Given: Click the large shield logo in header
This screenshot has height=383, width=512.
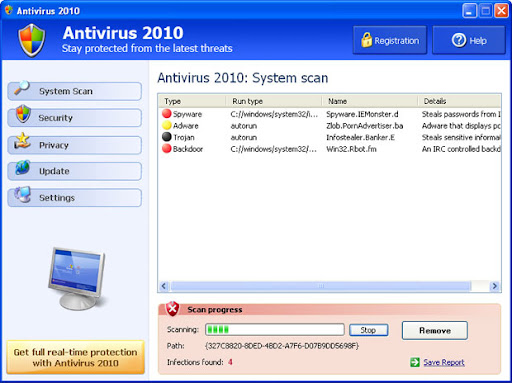Looking at the screenshot, I should pyautogui.click(x=32, y=41).
